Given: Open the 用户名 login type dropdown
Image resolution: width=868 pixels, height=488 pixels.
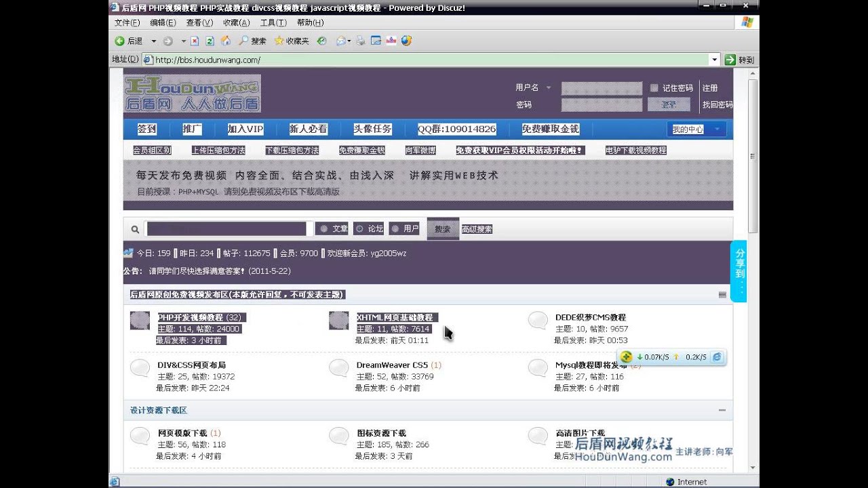Looking at the screenshot, I should pyautogui.click(x=549, y=87).
